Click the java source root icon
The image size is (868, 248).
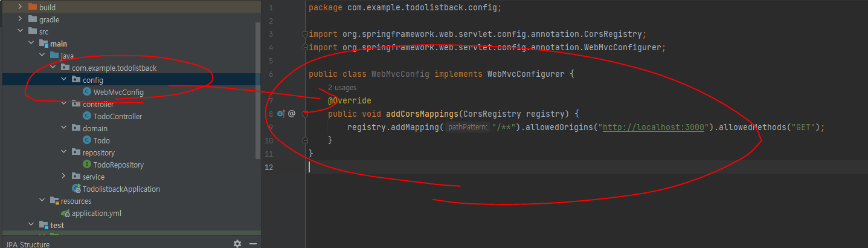tap(54, 56)
